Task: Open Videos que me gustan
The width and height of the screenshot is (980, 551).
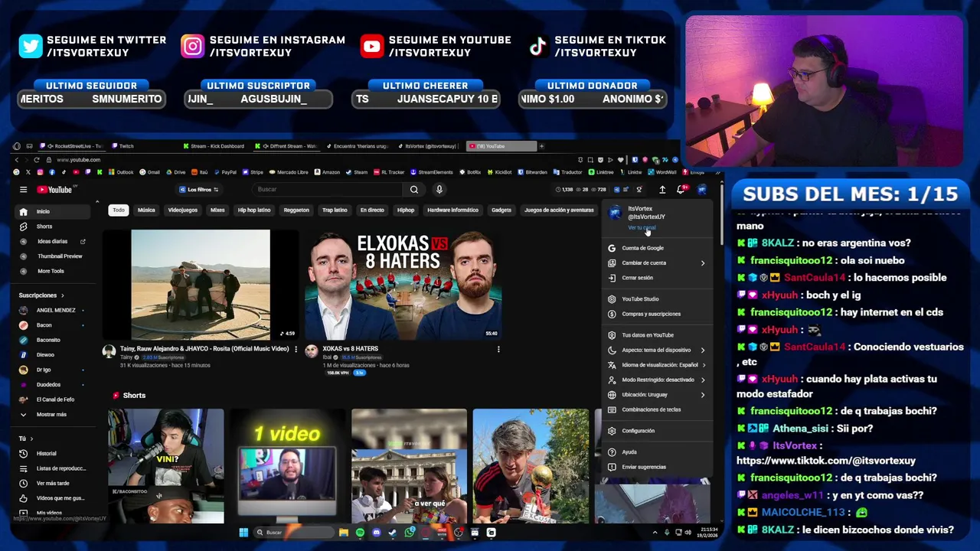Action: pos(54,498)
